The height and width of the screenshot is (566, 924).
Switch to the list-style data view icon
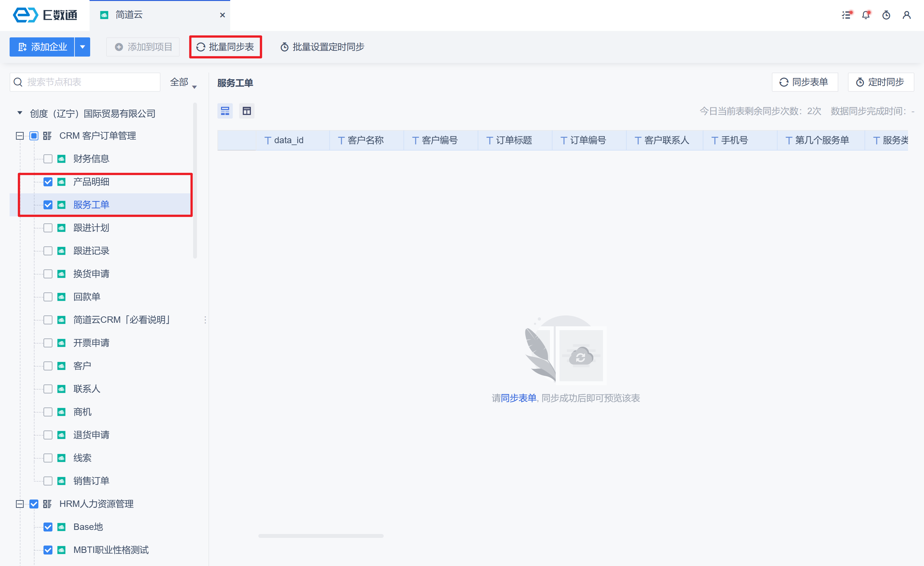(x=225, y=111)
